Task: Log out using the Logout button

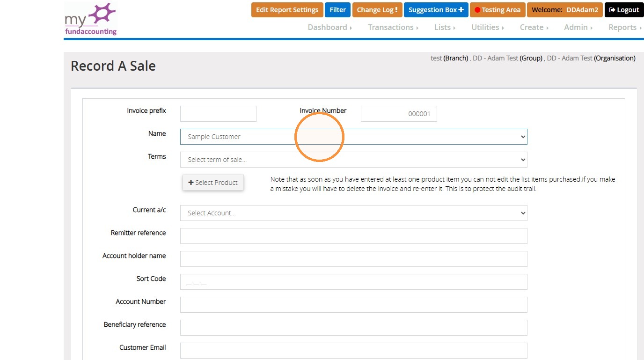Action: [624, 10]
